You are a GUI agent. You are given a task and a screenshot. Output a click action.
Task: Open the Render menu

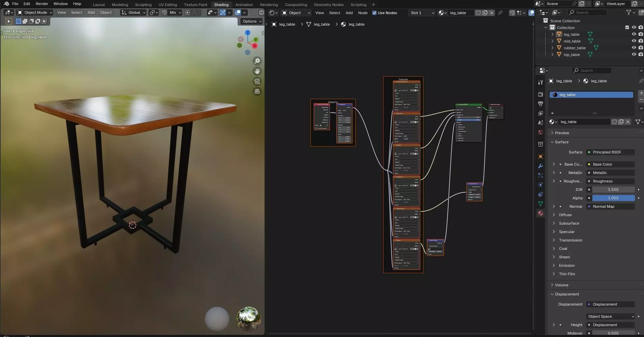[x=42, y=4]
